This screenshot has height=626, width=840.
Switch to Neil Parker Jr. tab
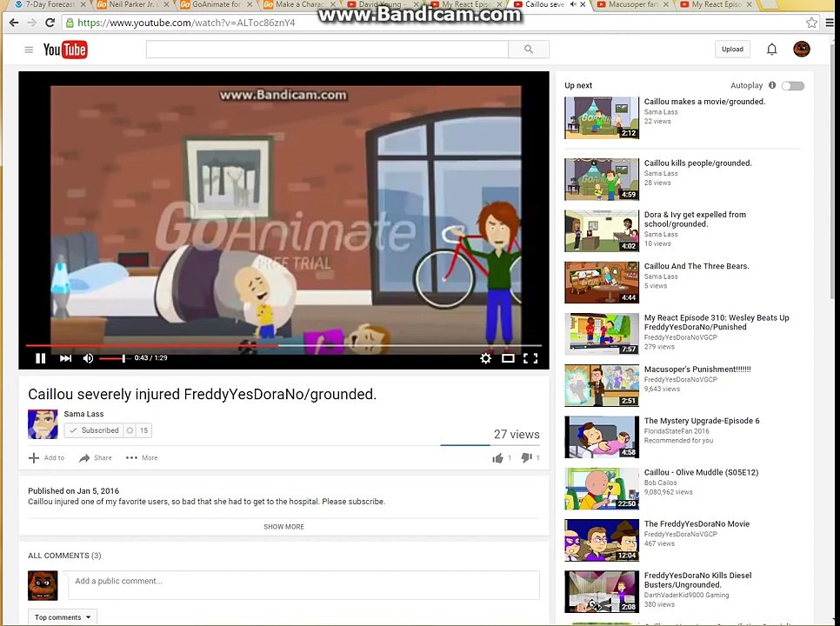pyautogui.click(x=132, y=4)
